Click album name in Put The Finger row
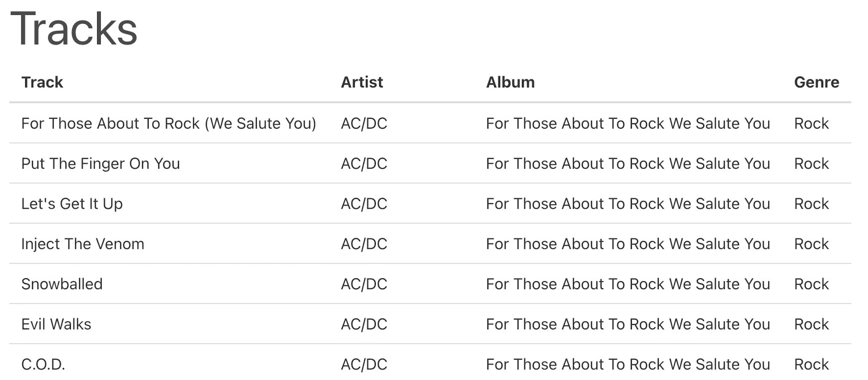868x380 pixels. coord(628,163)
